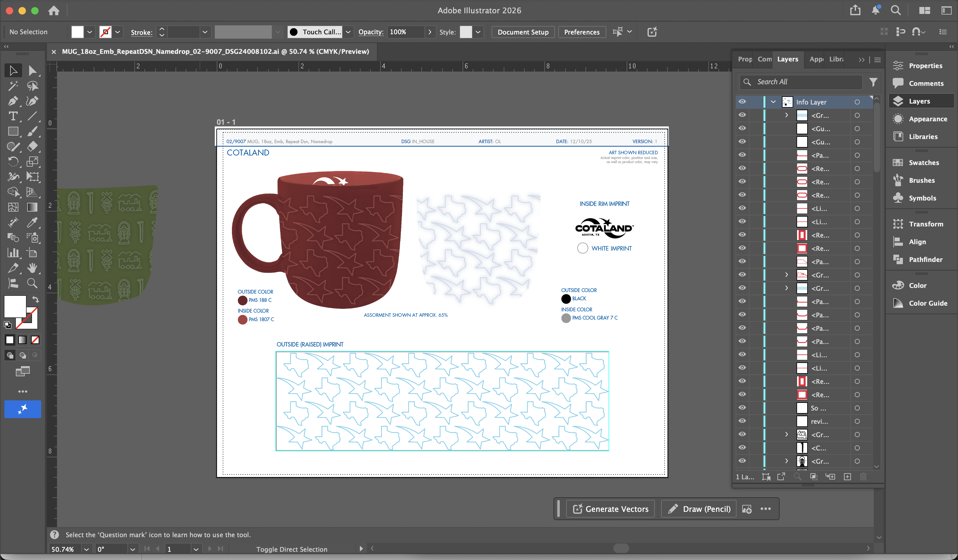Open the Stroke color dropdown in control bar

118,32
